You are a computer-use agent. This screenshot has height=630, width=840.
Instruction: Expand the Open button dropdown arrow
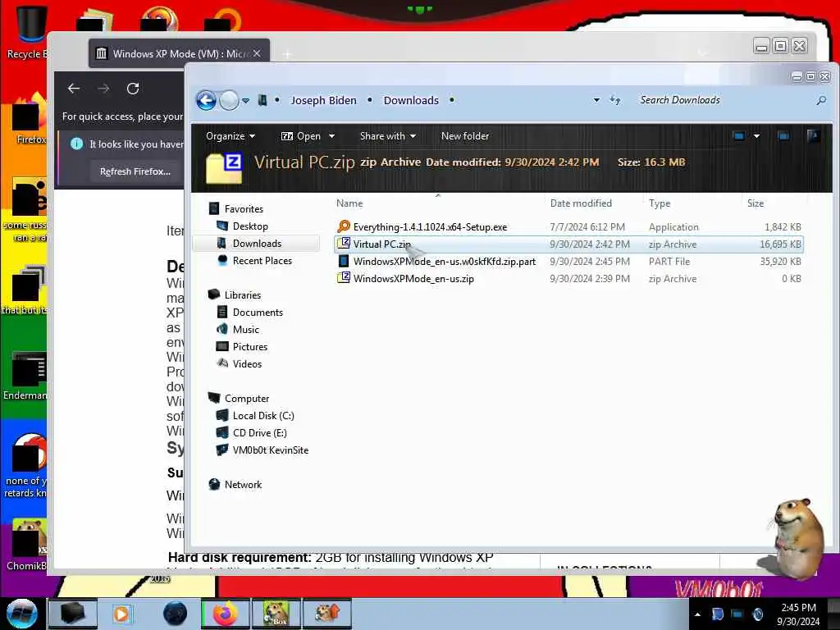coord(331,136)
